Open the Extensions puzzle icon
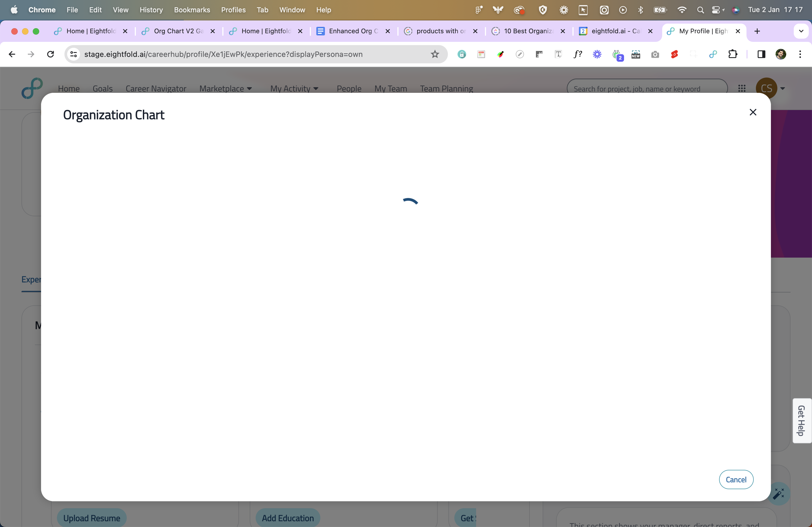The width and height of the screenshot is (812, 527). (x=733, y=54)
